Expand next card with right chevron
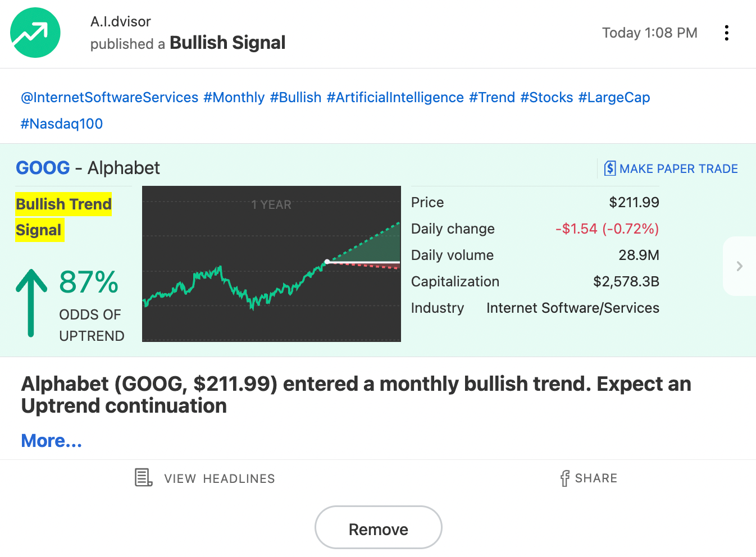The width and height of the screenshot is (756, 557). [739, 266]
